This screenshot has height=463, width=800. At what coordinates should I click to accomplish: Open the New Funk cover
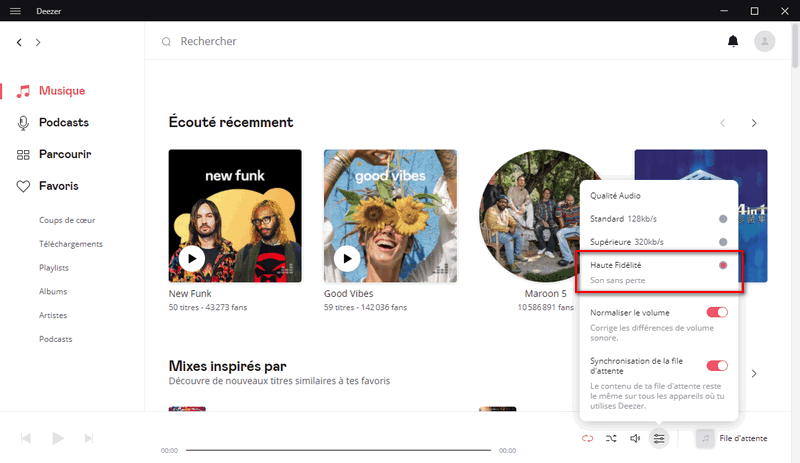[x=235, y=216]
